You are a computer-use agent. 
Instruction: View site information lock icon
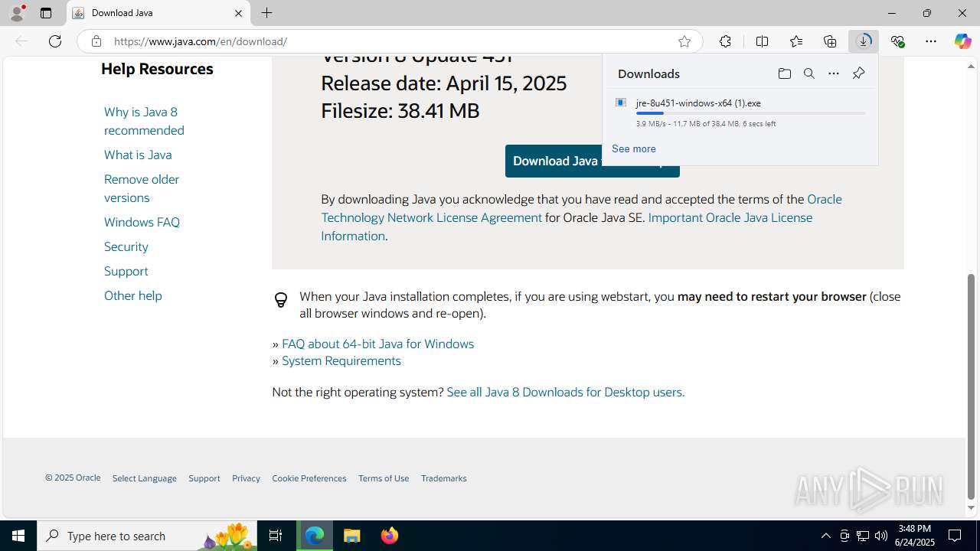point(96,41)
